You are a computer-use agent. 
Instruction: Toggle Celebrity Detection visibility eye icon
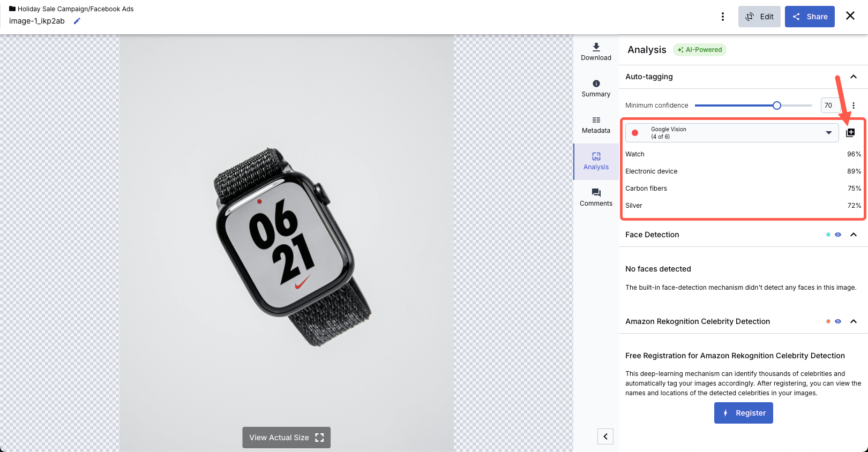[838, 321]
